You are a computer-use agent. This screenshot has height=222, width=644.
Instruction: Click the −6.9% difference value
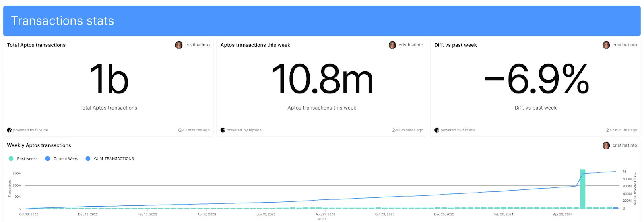[537, 79]
